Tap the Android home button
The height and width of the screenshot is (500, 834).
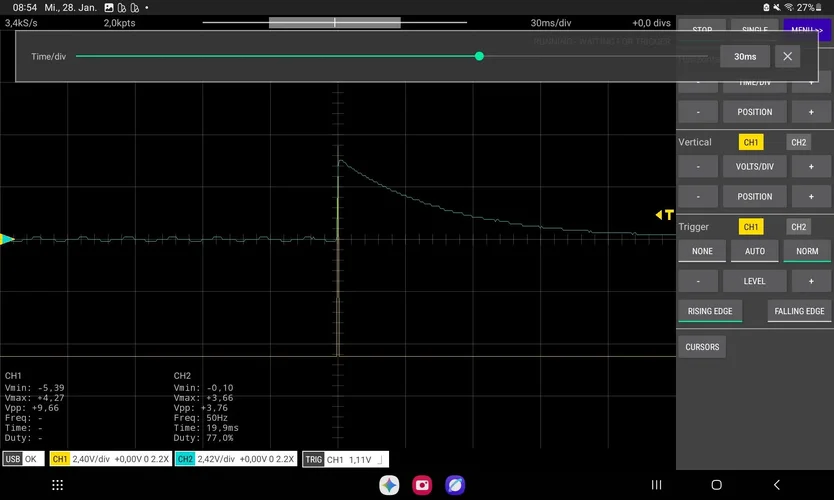coord(716,485)
